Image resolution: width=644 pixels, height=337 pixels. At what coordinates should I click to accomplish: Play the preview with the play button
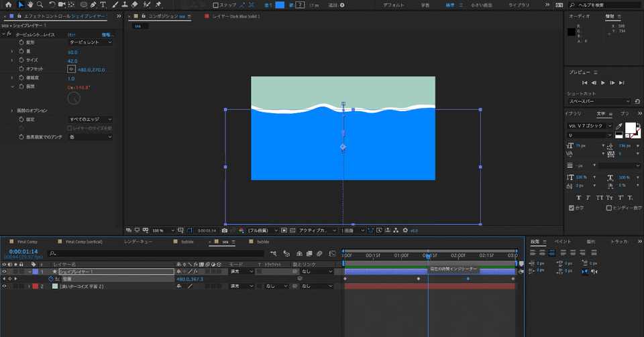click(602, 83)
